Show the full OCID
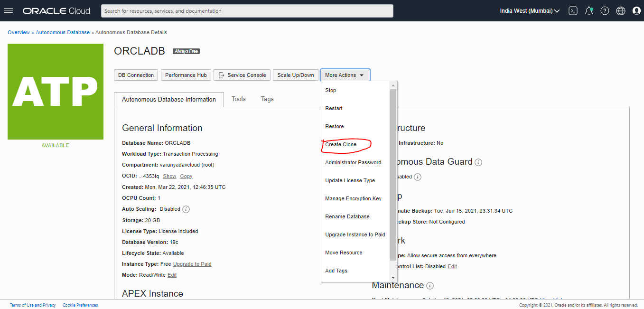The width and height of the screenshot is (644, 309). (x=169, y=176)
